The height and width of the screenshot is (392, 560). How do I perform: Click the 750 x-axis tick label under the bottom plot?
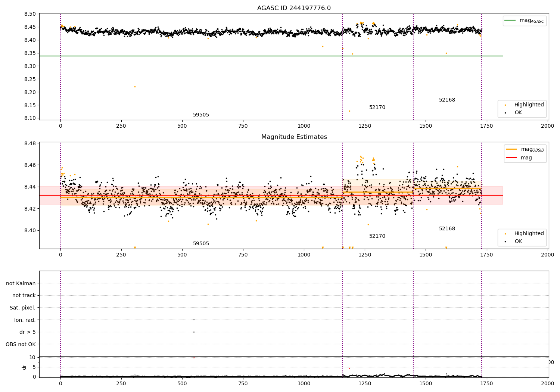pos(243,383)
